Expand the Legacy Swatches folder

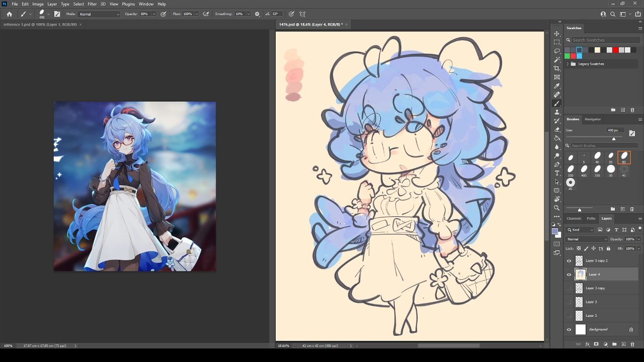(568, 64)
